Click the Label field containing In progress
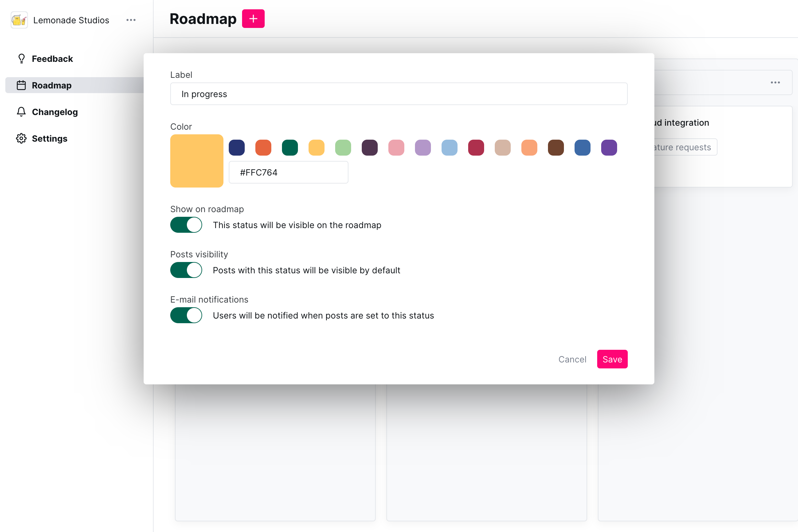This screenshot has width=798, height=532. tap(399, 94)
